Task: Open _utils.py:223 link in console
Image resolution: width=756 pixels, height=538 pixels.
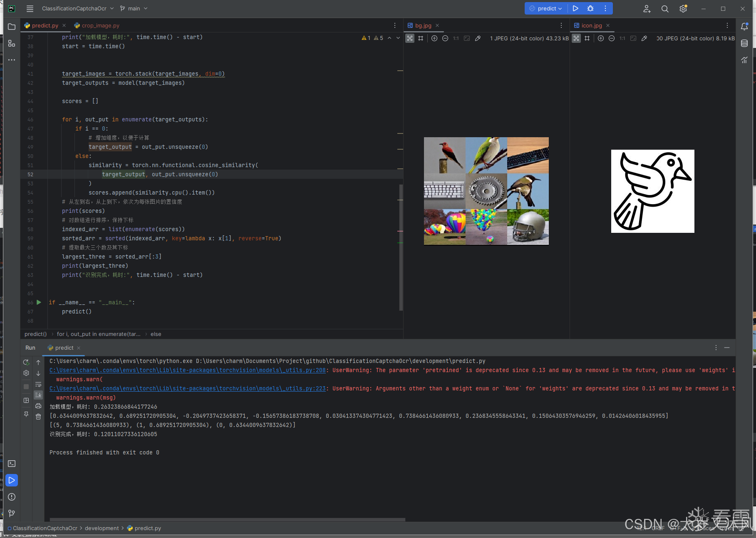Action: [x=187, y=388]
